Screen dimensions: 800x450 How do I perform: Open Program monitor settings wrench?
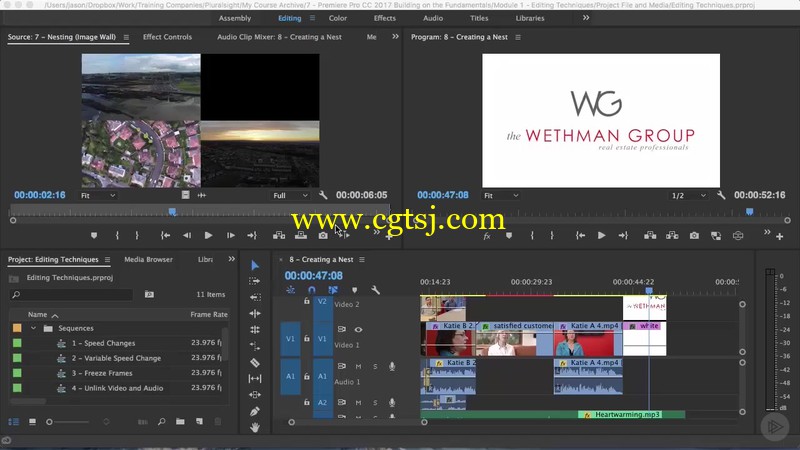[721, 195]
